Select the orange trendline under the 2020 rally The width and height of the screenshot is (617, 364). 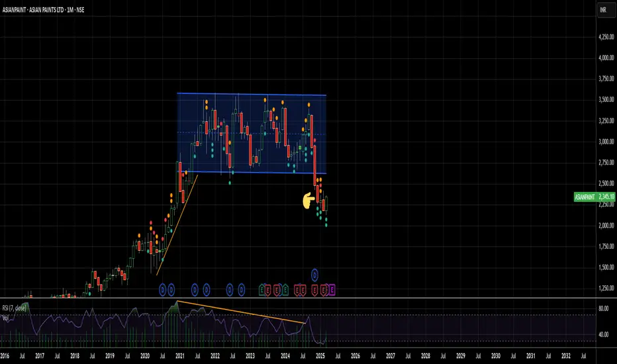pyautogui.click(x=177, y=225)
